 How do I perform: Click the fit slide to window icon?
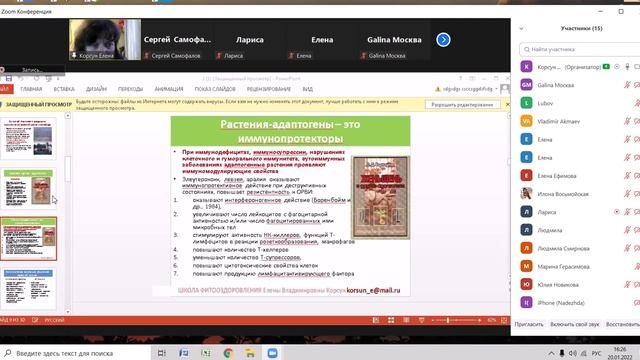(x=504, y=320)
